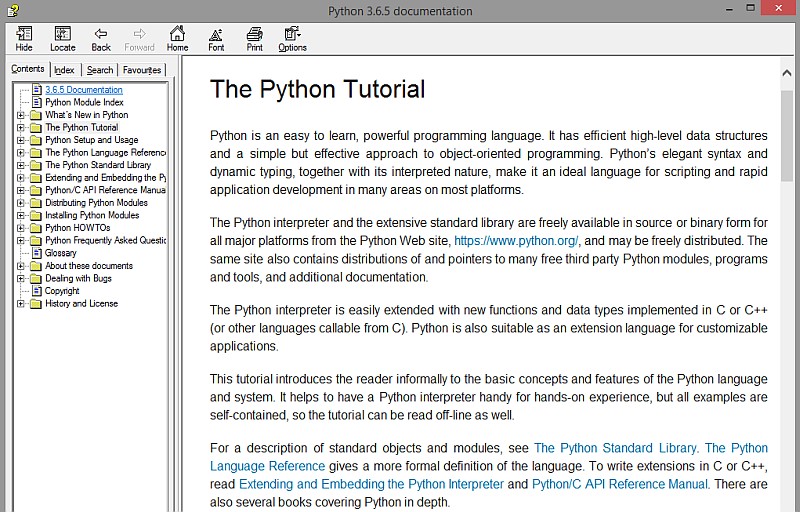The width and height of the screenshot is (800, 512).
Task: Select Copyright in contents tree
Action: [62, 291]
